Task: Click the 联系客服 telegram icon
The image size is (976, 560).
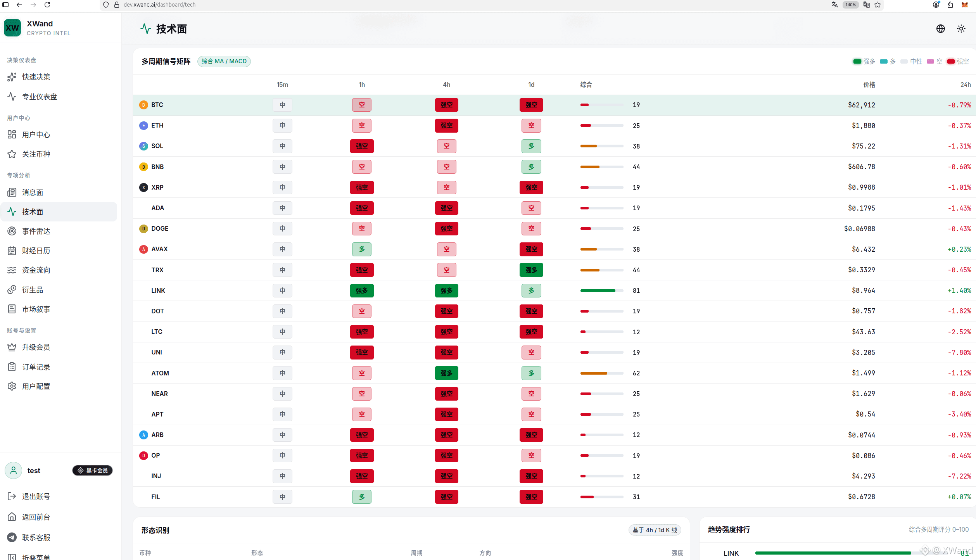Action: coord(12,538)
